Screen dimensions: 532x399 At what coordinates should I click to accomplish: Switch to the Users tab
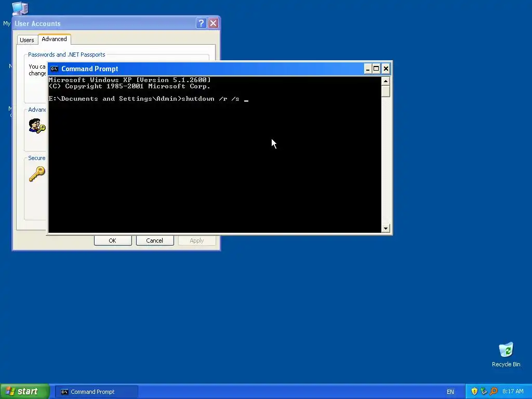coord(27,39)
